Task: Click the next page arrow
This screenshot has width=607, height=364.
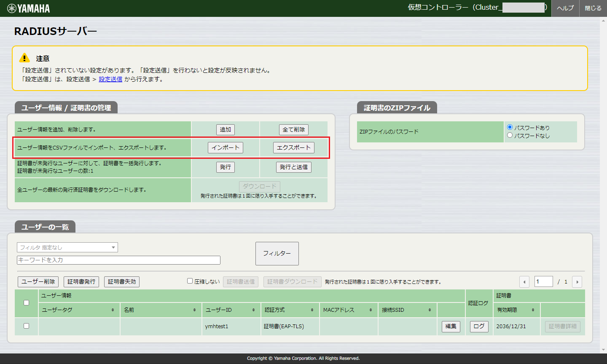Action: (x=577, y=281)
